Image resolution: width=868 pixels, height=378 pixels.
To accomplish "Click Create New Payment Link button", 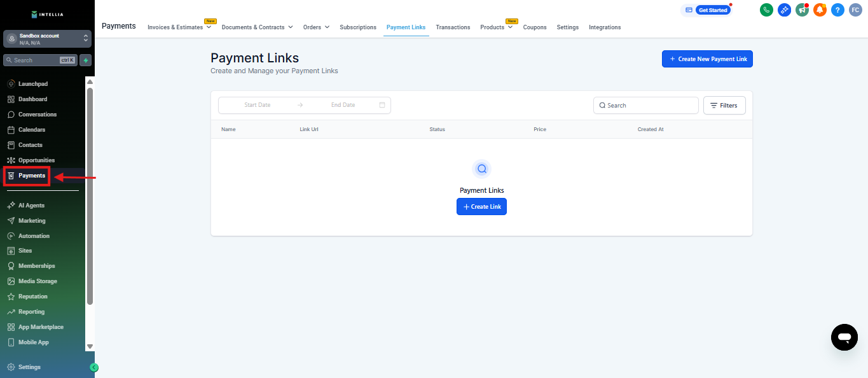I will pos(707,59).
